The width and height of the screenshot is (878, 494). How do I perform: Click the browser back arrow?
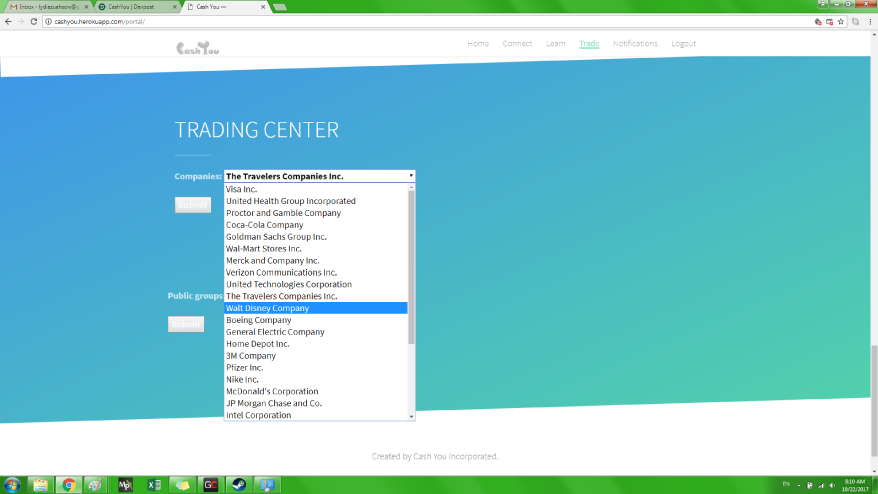click(x=8, y=21)
